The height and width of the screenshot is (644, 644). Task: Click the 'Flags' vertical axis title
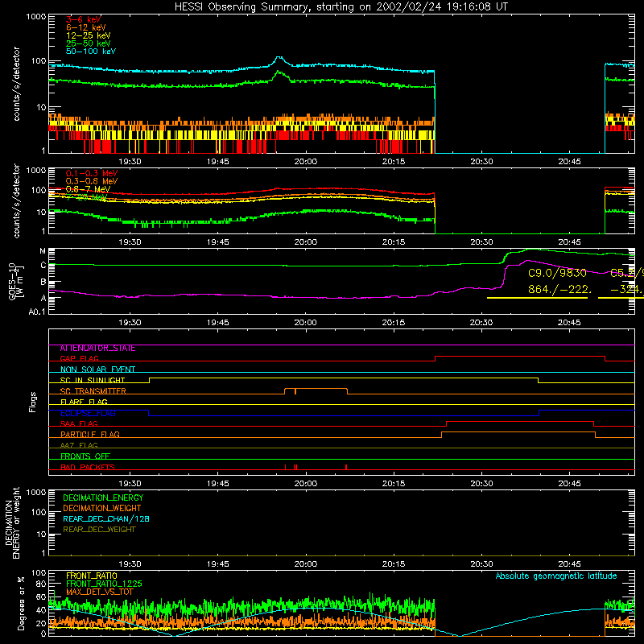click(33, 402)
